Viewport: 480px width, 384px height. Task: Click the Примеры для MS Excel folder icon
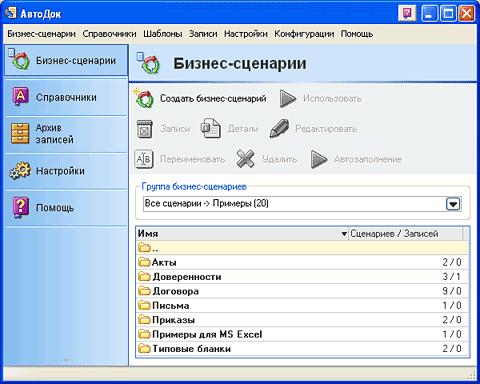(144, 334)
